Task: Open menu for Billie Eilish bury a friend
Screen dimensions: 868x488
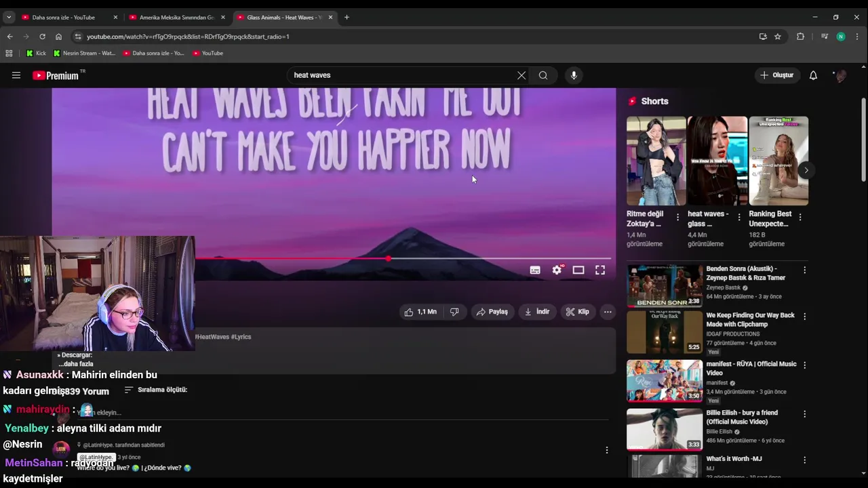Action: [x=805, y=414]
